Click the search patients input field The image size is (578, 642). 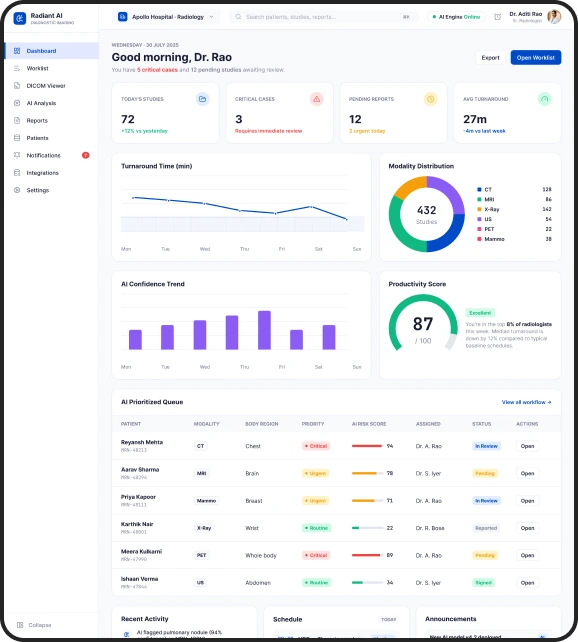pyautogui.click(x=323, y=17)
